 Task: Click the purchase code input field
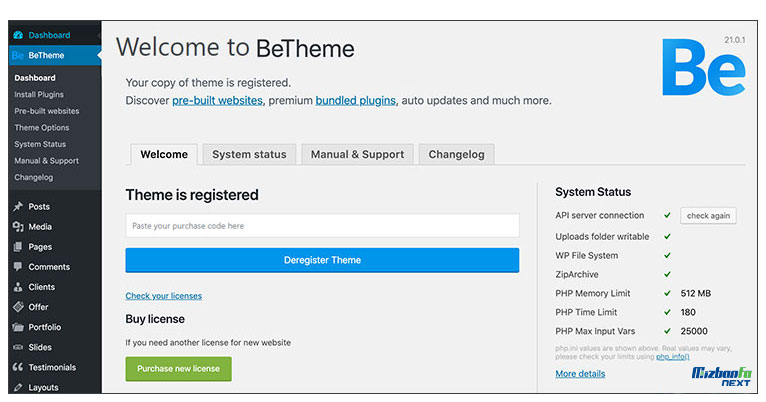[x=322, y=226]
